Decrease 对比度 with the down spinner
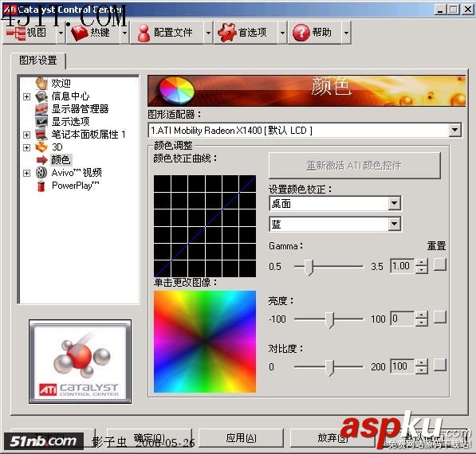The width and height of the screenshot is (476, 454). tap(421, 370)
